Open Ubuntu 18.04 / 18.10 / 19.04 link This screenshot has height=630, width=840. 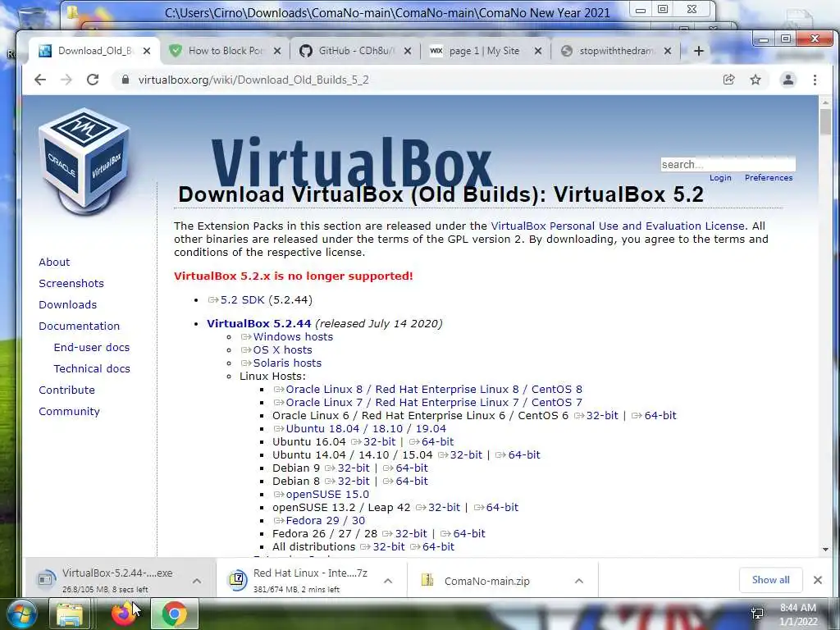(x=360, y=428)
